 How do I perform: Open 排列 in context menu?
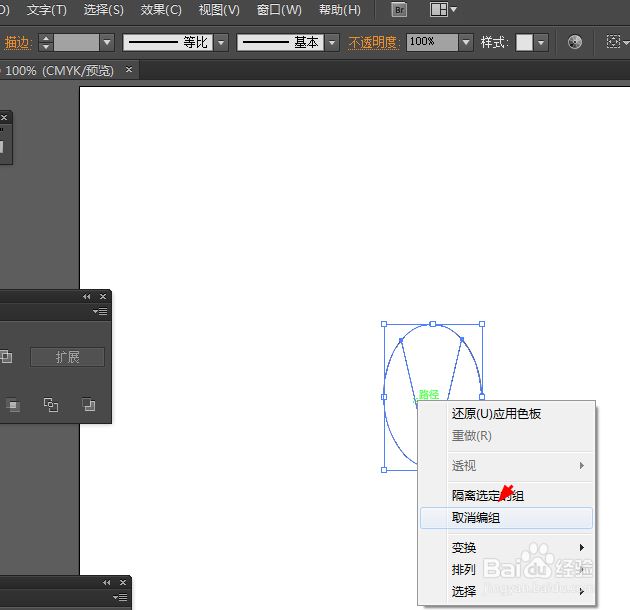506,569
